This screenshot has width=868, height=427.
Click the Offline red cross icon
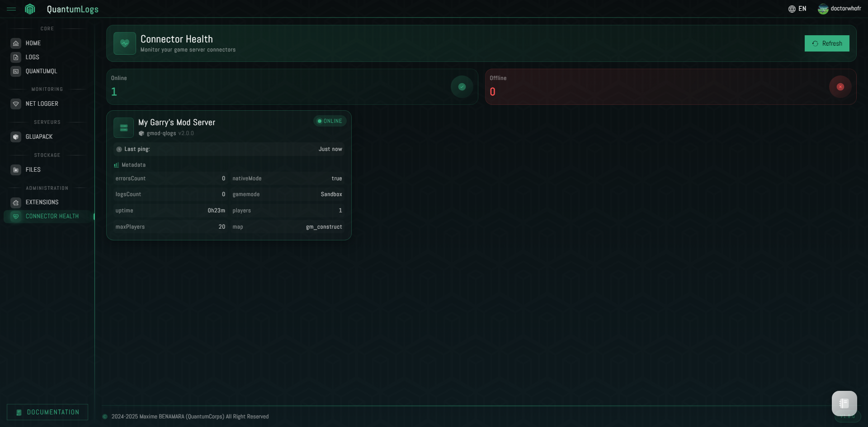(840, 87)
